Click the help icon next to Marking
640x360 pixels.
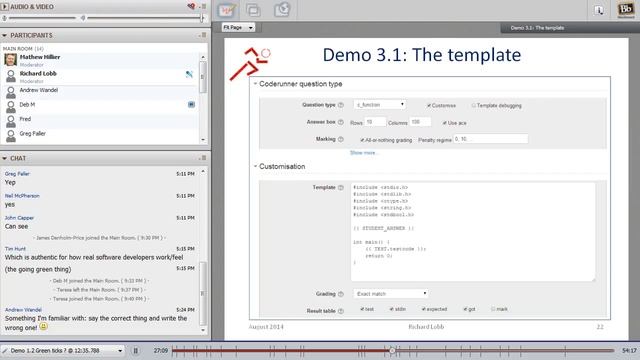341,139
